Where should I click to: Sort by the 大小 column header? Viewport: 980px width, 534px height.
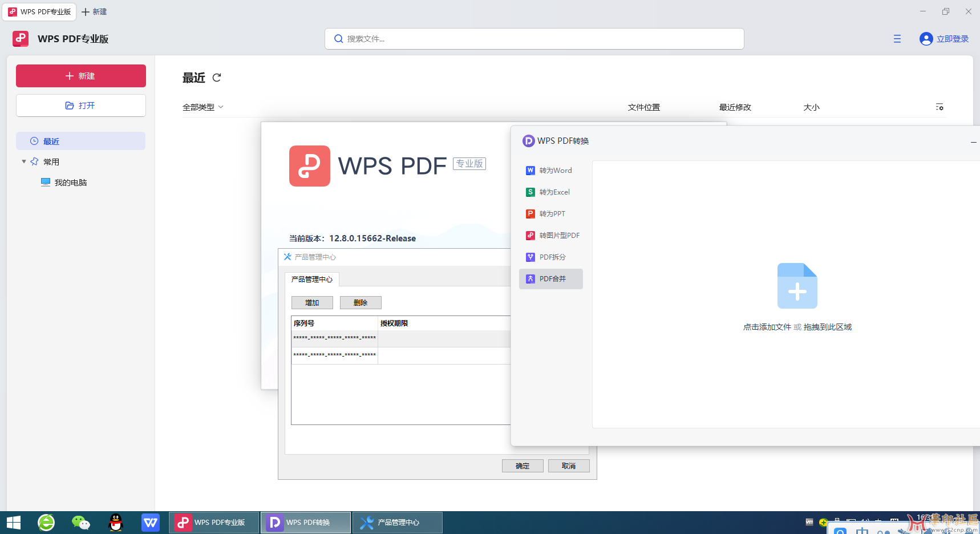point(812,107)
